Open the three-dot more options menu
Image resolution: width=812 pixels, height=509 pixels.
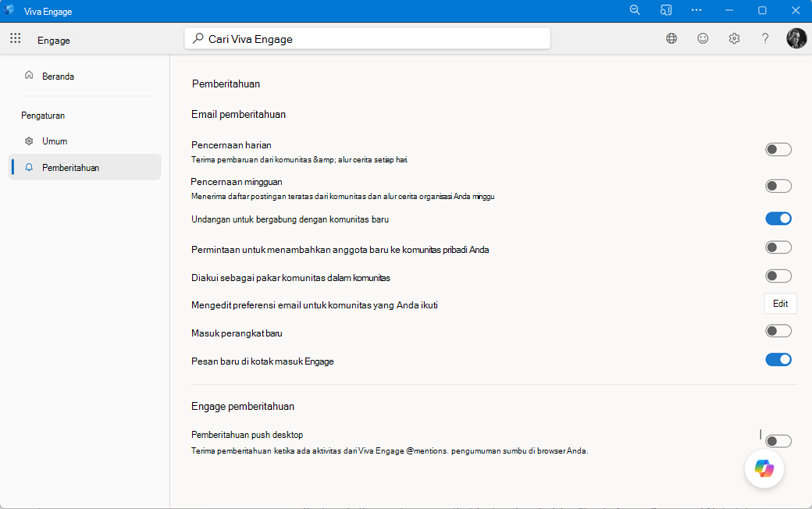point(696,10)
